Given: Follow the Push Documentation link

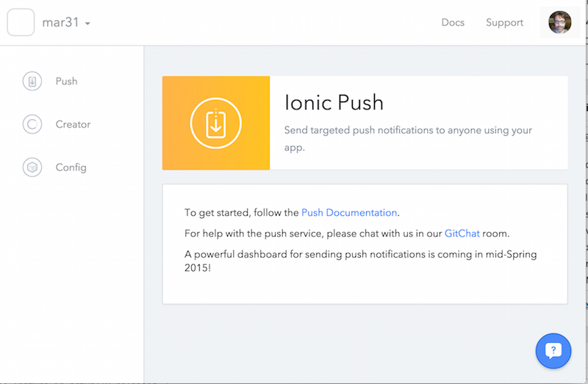Looking at the screenshot, I should (x=349, y=213).
